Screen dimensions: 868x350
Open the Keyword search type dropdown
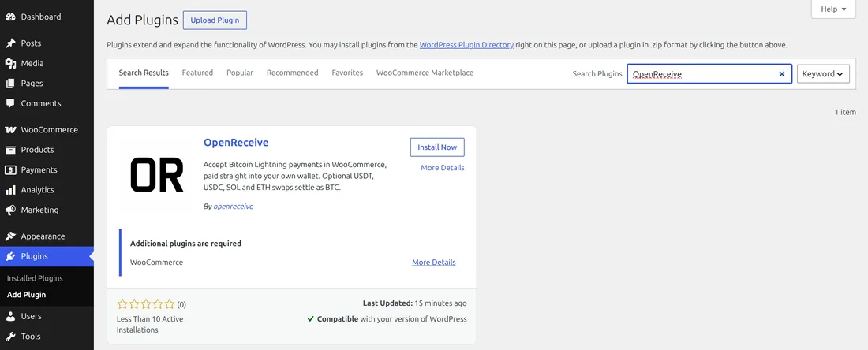point(823,73)
